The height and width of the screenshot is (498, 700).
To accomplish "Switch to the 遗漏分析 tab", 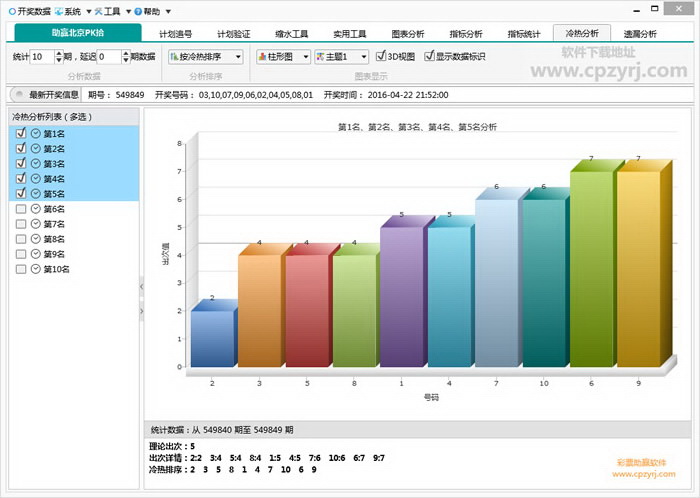I will click(640, 34).
